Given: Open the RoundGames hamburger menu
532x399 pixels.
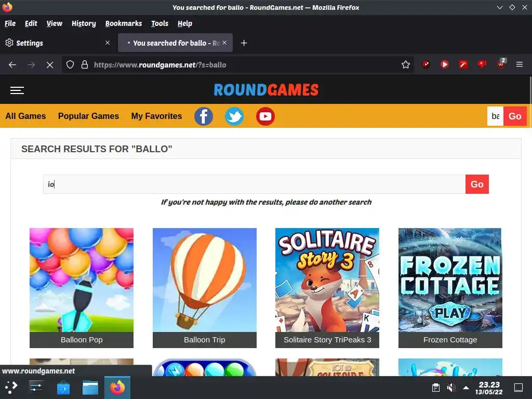Looking at the screenshot, I should tap(17, 90).
